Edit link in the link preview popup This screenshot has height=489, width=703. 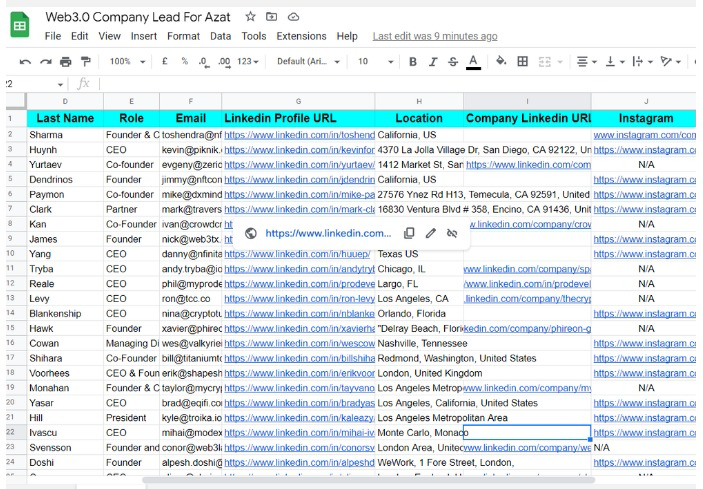click(x=430, y=233)
